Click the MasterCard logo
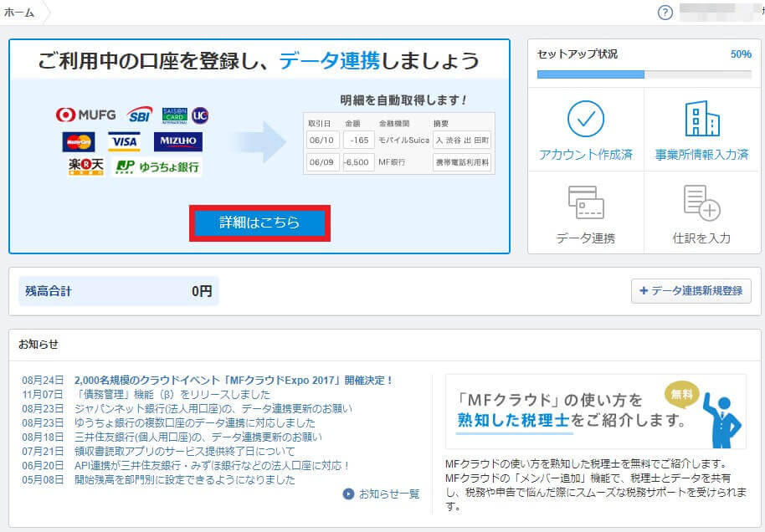Screen dimensions: 765x532 pyautogui.click(x=79, y=142)
